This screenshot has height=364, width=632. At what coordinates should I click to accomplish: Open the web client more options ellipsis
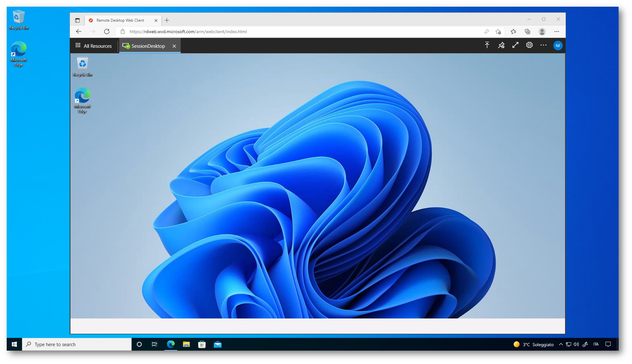[543, 45]
